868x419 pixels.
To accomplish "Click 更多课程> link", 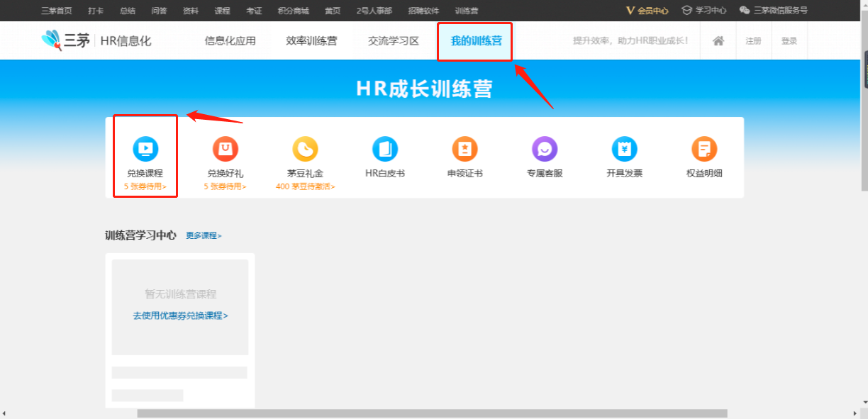I will [x=204, y=235].
